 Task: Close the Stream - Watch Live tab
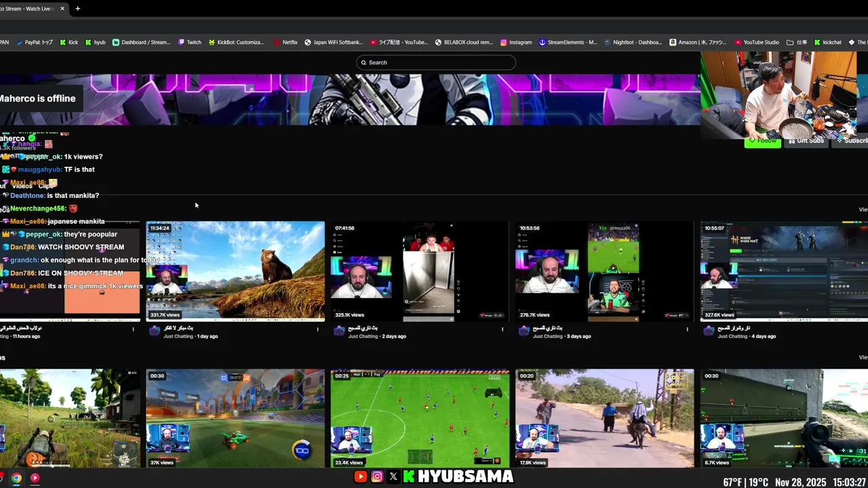[63, 9]
